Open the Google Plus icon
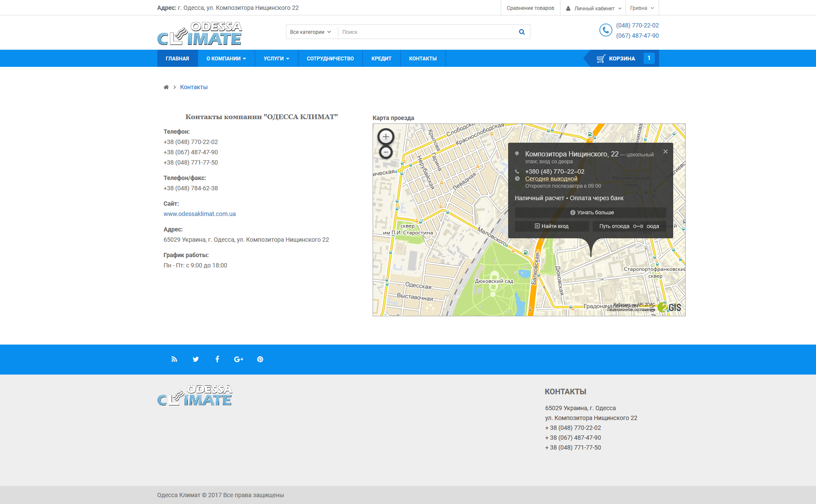Screen dimensions: 816x504 tap(238, 359)
